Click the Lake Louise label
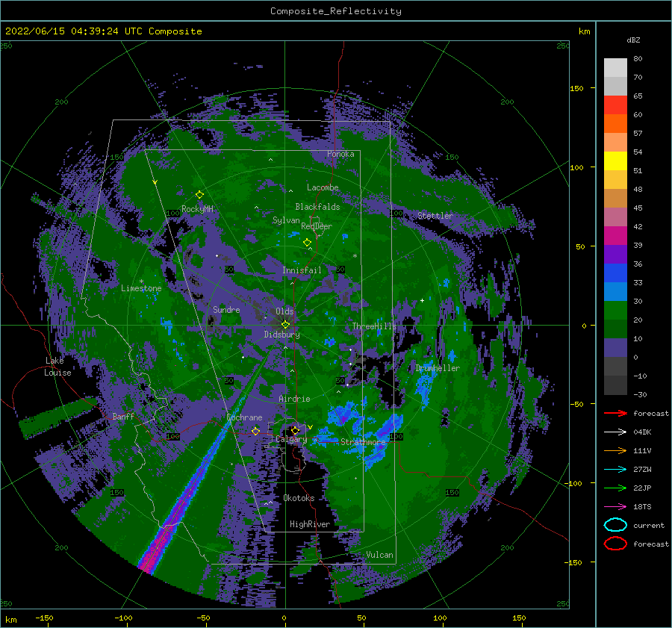The width and height of the screenshot is (672, 628). (57, 367)
